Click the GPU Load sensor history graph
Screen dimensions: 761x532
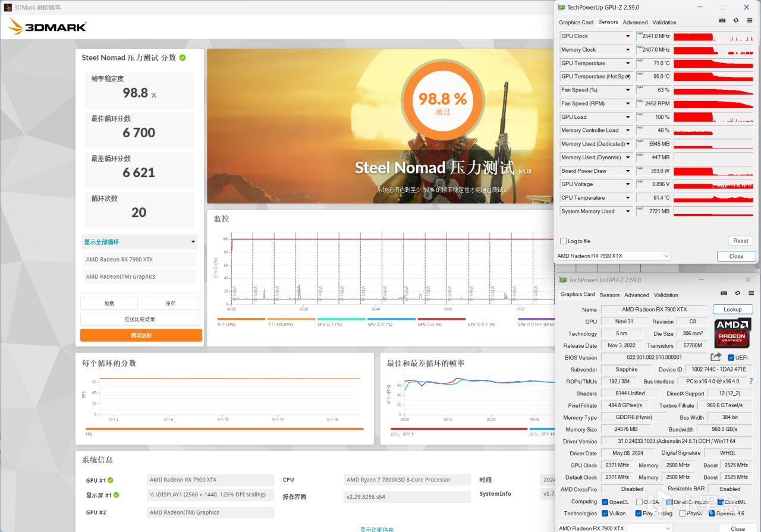713,117
